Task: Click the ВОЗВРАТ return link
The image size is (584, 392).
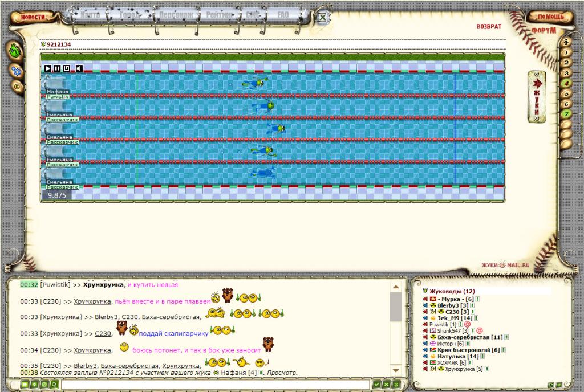Action: click(x=489, y=27)
